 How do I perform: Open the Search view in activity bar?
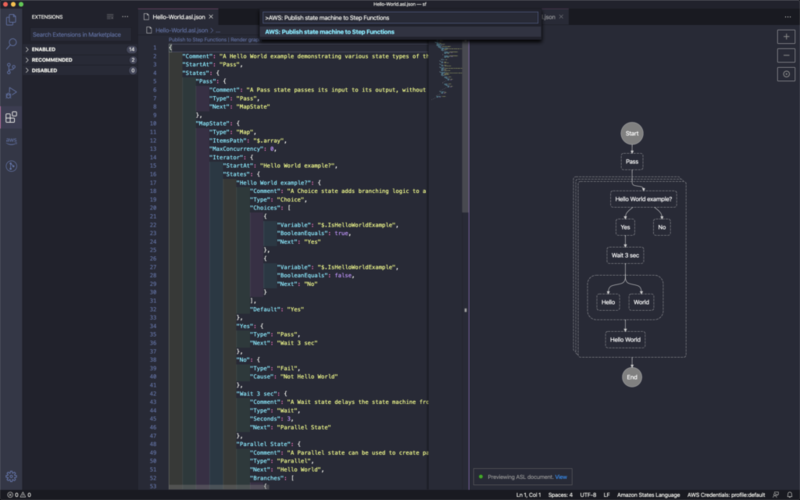pyautogui.click(x=11, y=44)
